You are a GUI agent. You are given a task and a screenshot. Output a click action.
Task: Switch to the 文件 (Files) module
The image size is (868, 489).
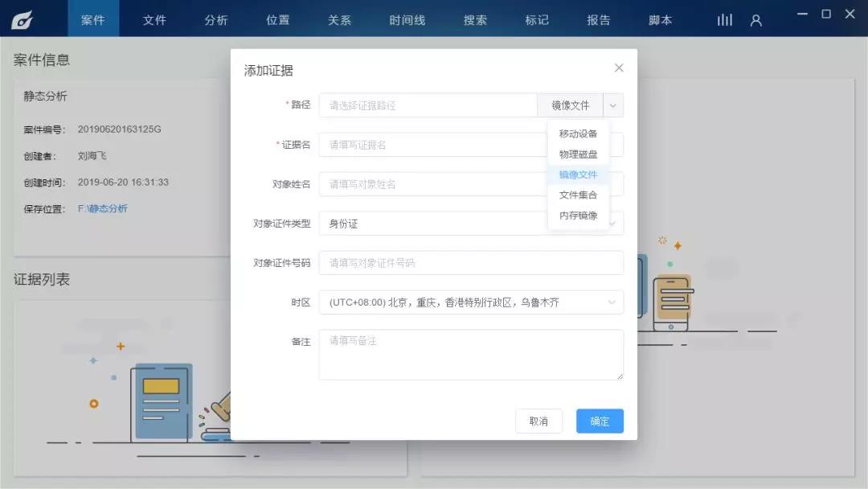(154, 19)
